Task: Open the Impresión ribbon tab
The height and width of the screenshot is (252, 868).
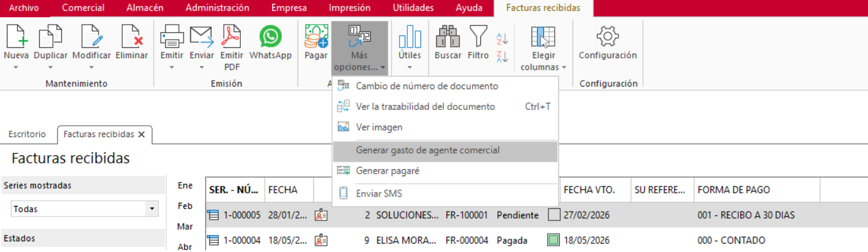Action: pos(350,8)
